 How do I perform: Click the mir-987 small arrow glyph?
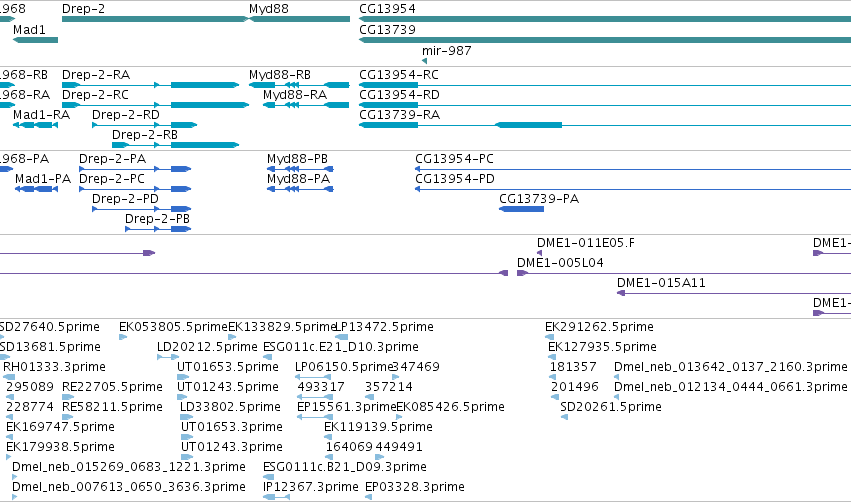click(424, 61)
